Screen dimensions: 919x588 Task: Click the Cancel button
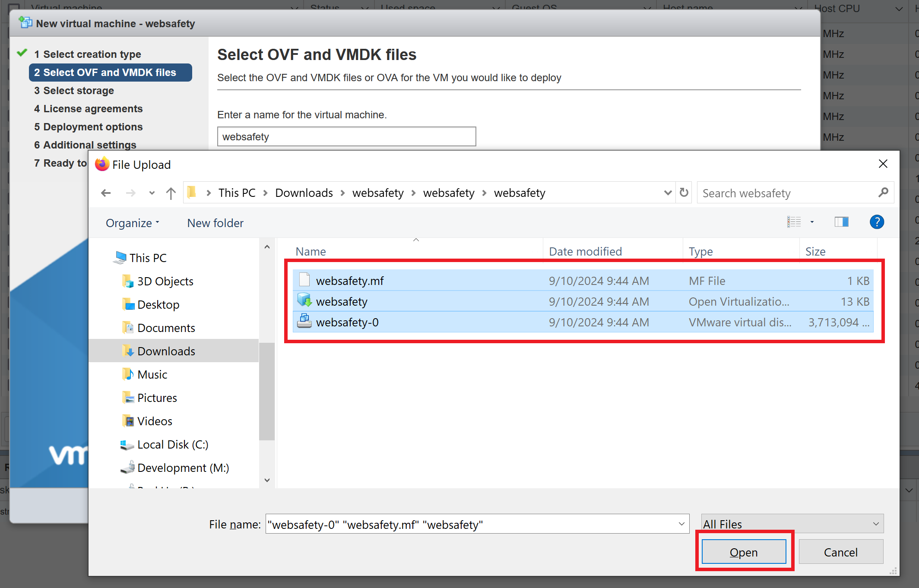tap(840, 552)
